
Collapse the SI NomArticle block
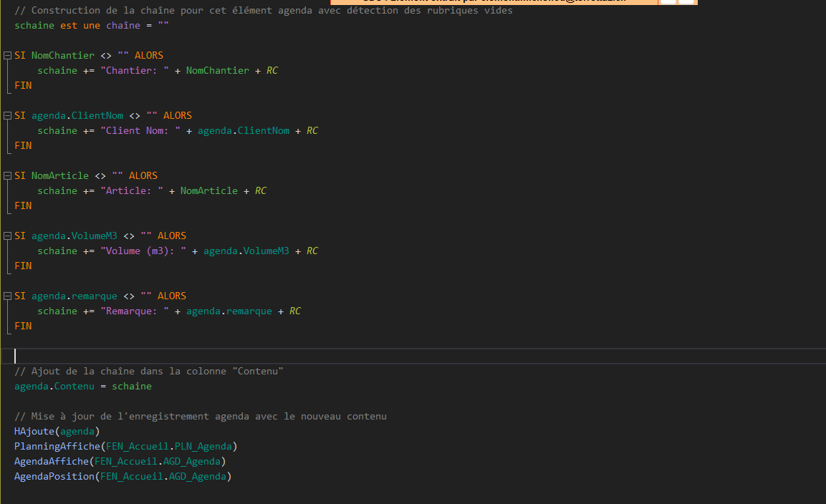click(x=7, y=175)
